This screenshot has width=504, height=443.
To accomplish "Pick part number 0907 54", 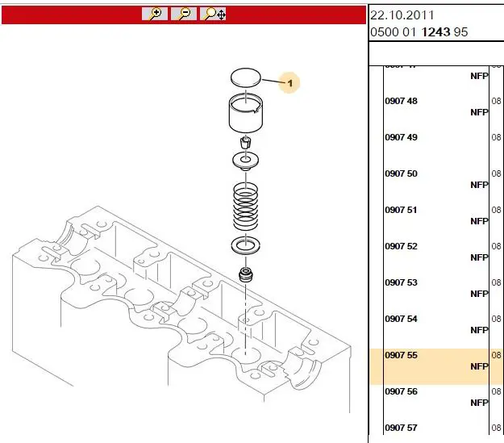I will tap(401, 320).
